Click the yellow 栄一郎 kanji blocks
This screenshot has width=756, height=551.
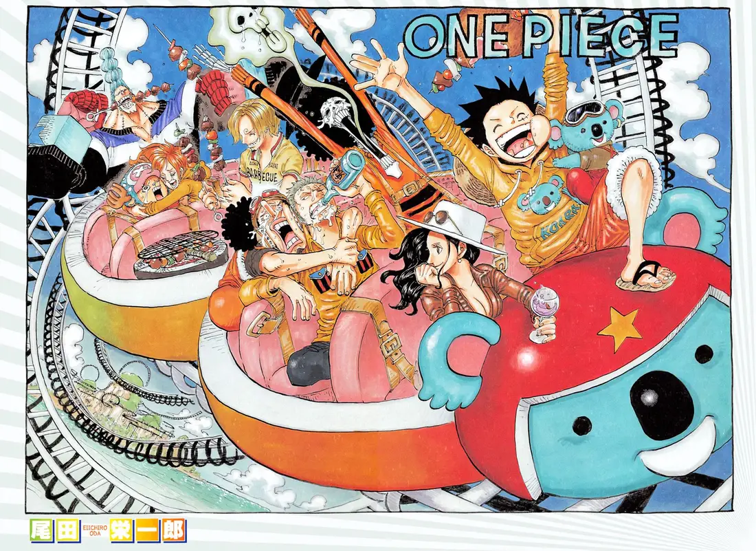point(147,530)
